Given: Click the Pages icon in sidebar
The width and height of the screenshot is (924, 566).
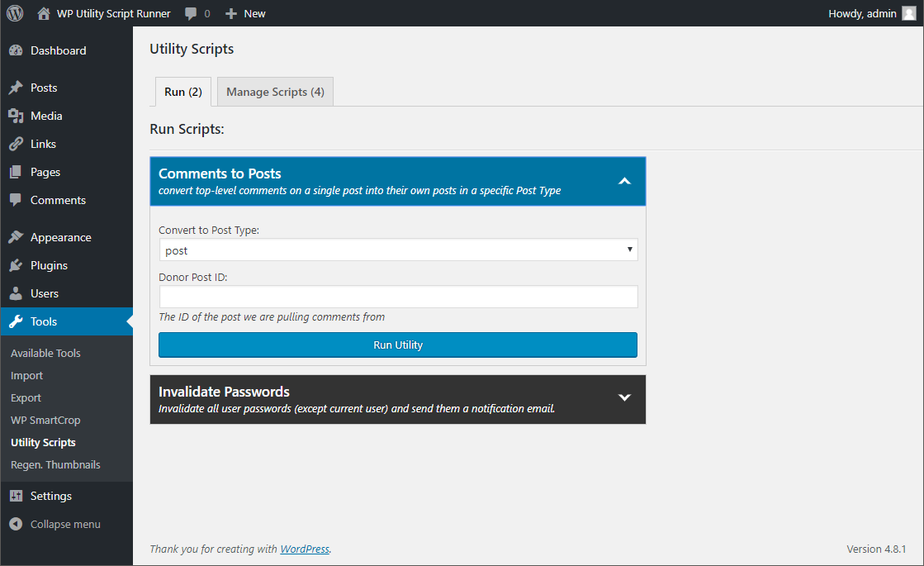Looking at the screenshot, I should (16, 172).
